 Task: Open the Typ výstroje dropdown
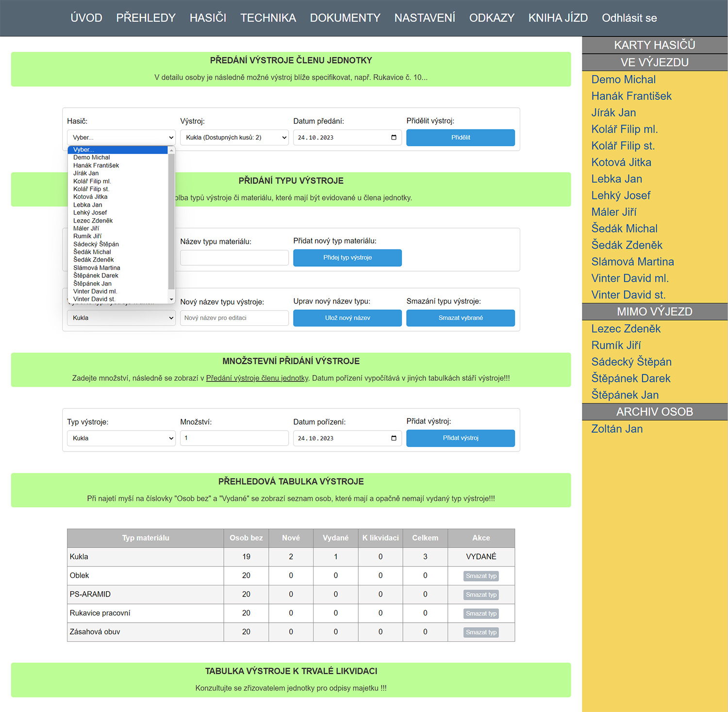point(121,438)
